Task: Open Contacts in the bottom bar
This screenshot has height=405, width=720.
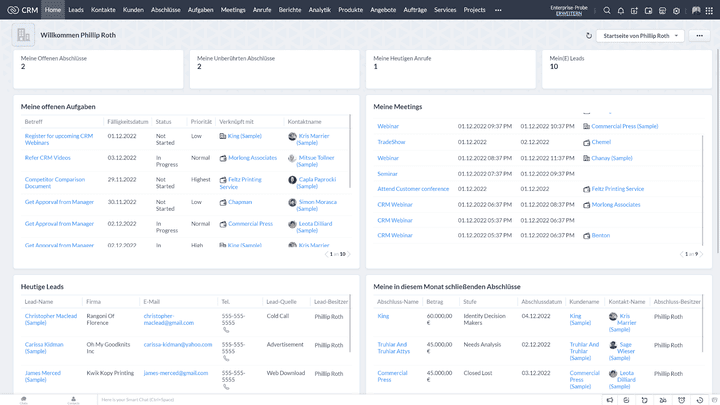Action: coord(73,400)
